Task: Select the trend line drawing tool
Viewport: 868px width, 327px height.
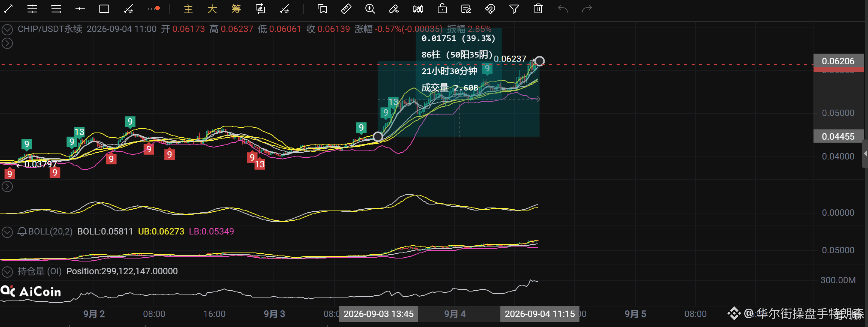Action: pyautogui.click(x=8, y=9)
